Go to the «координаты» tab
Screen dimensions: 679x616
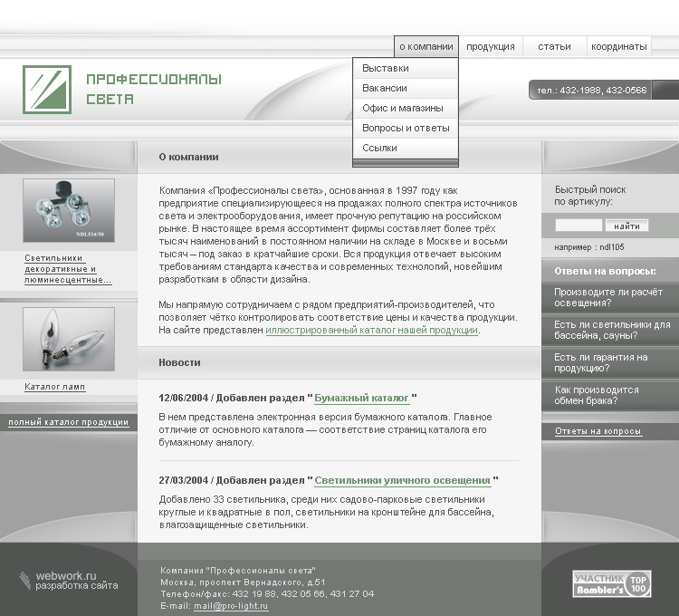[x=618, y=46]
